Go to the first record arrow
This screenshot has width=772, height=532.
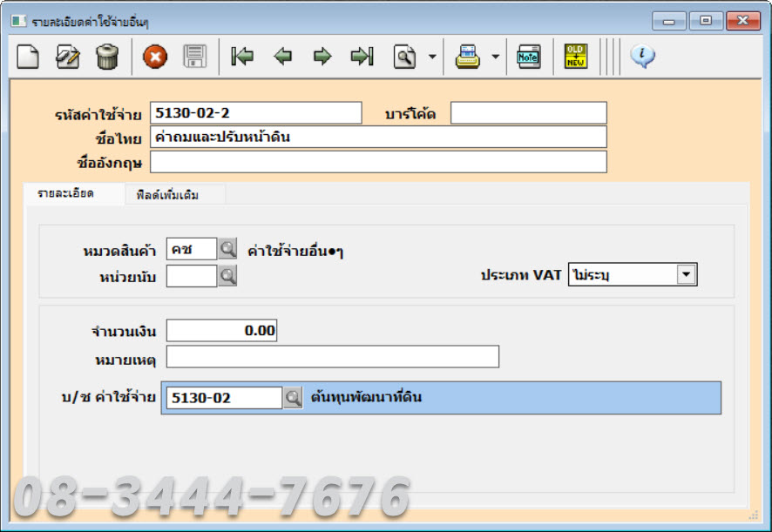pos(242,56)
